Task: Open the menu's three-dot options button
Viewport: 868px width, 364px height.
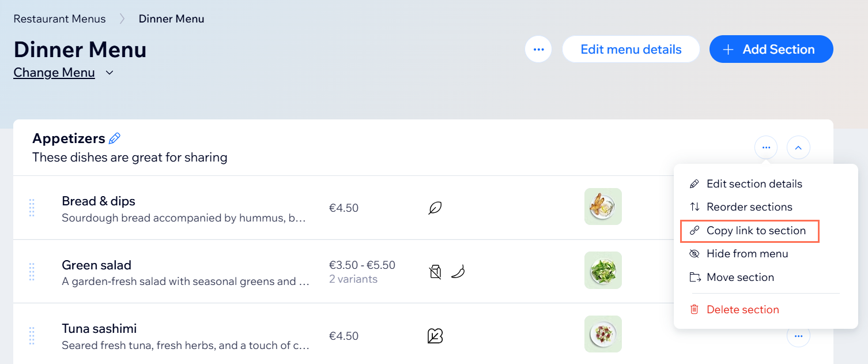Action: [x=538, y=50]
